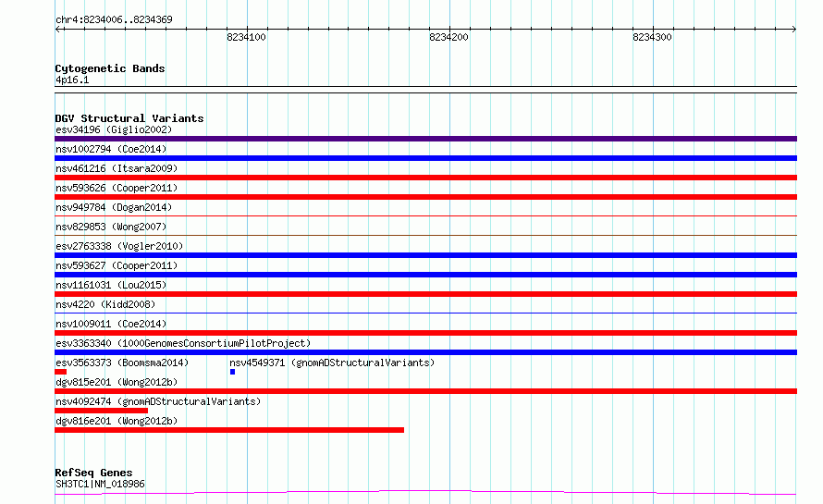Click the blue nsv593627 variant bar
Screen dimensions: 823x504
coord(425,275)
